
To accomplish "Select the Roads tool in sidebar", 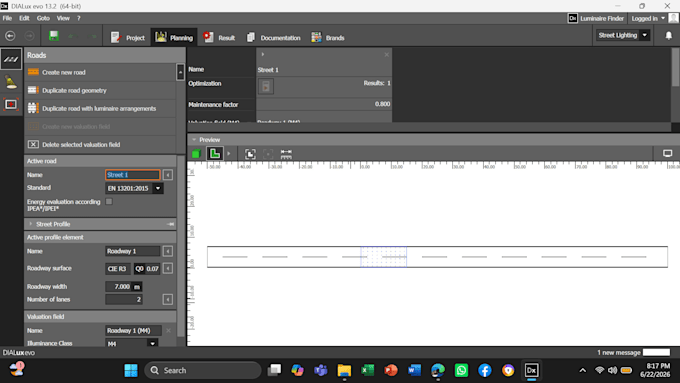I will pos(11,59).
